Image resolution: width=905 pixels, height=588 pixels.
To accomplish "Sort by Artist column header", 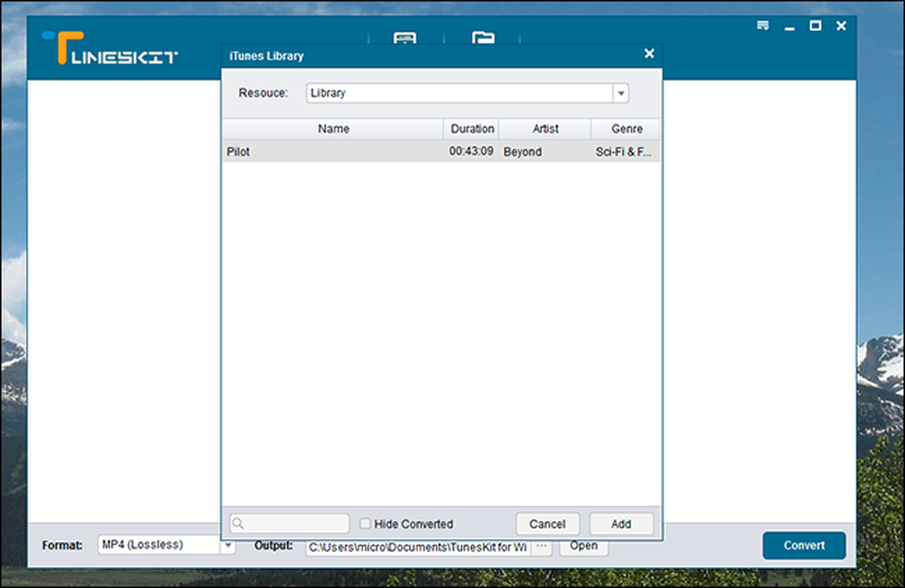I will click(545, 128).
